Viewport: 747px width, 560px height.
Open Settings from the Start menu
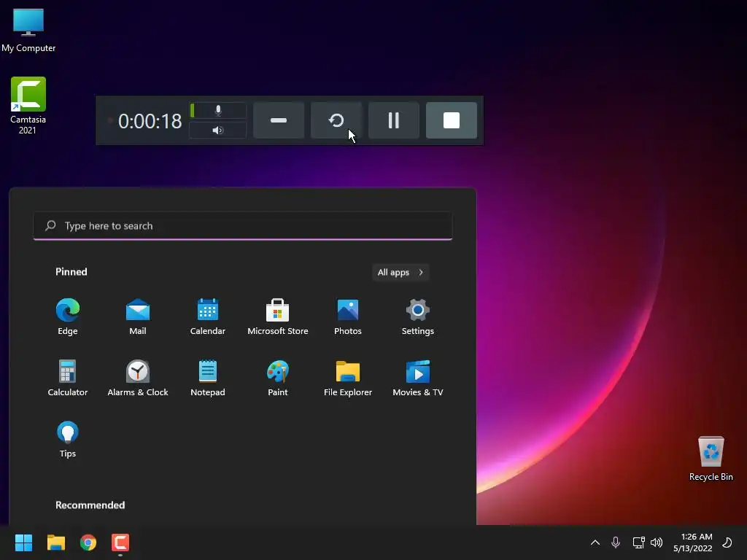418,316
